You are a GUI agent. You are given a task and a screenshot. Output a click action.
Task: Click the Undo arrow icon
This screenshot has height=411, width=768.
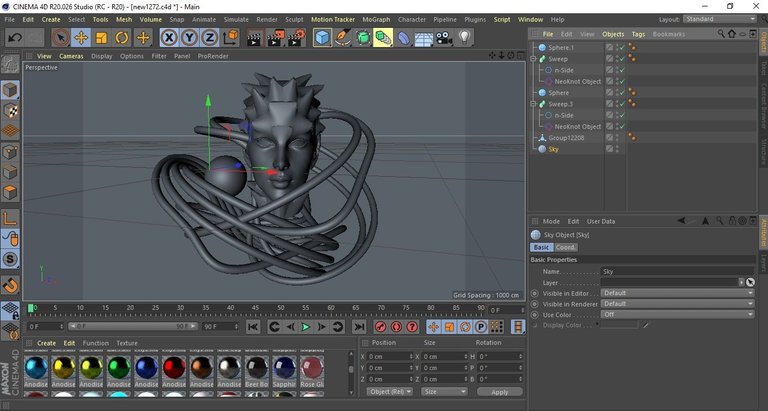[15, 38]
